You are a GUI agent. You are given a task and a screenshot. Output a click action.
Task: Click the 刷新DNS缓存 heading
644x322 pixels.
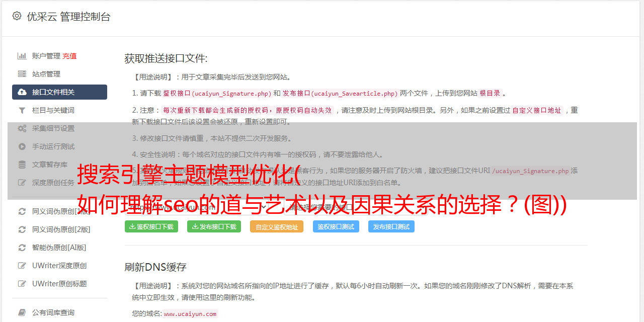coord(155,267)
